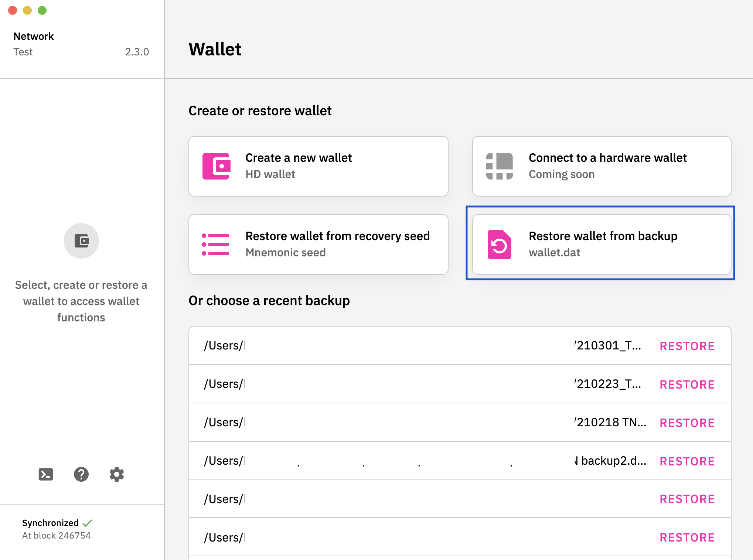
Task: Open the help question mark icon
Action: click(x=81, y=474)
